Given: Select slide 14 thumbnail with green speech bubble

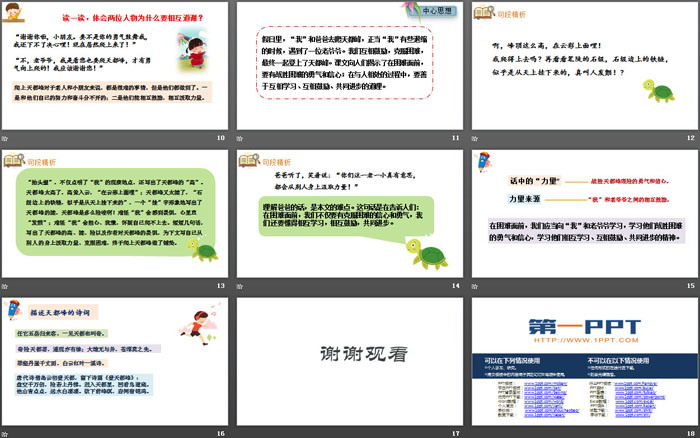Looking at the screenshot, I should click(350, 213).
